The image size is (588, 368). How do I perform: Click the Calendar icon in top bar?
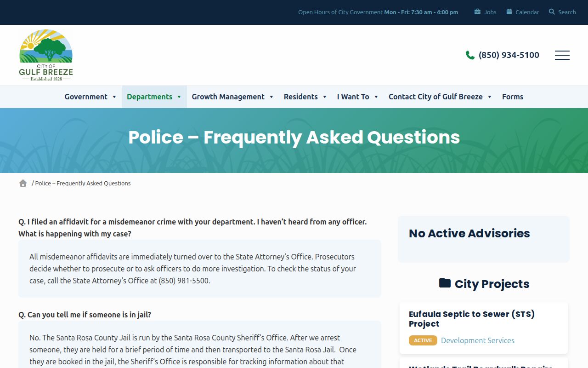point(509,12)
